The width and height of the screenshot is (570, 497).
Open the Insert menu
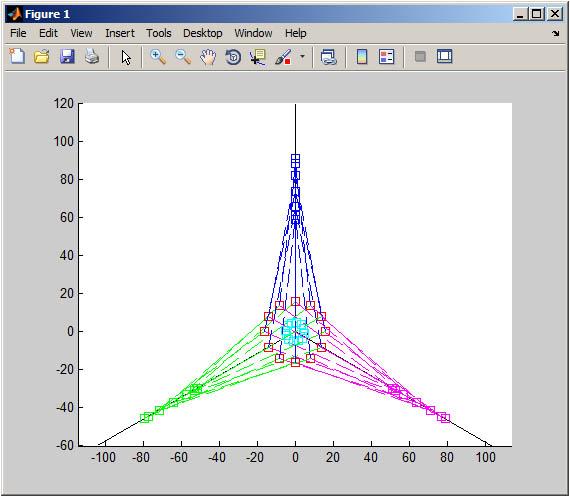120,33
